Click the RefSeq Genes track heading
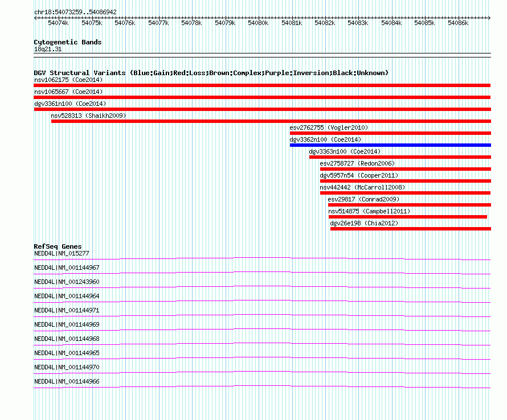The width and height of the screenshot is (507, 420). [58, 246]
